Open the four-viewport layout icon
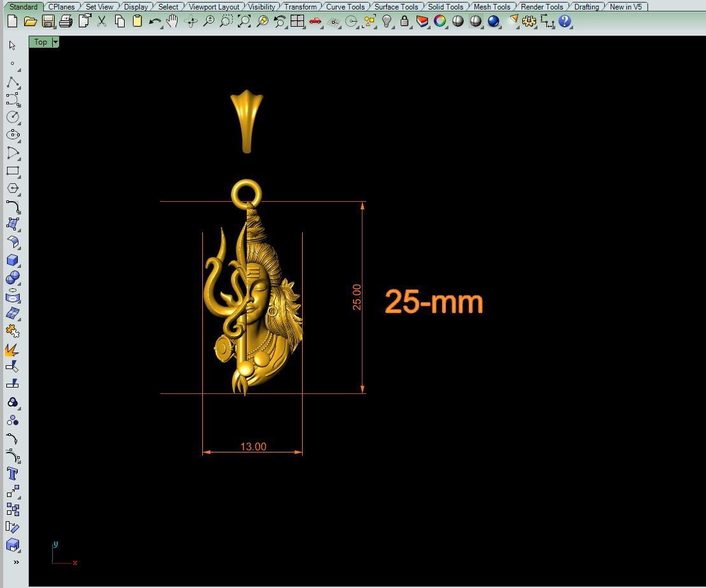 [x=297, y=21]
